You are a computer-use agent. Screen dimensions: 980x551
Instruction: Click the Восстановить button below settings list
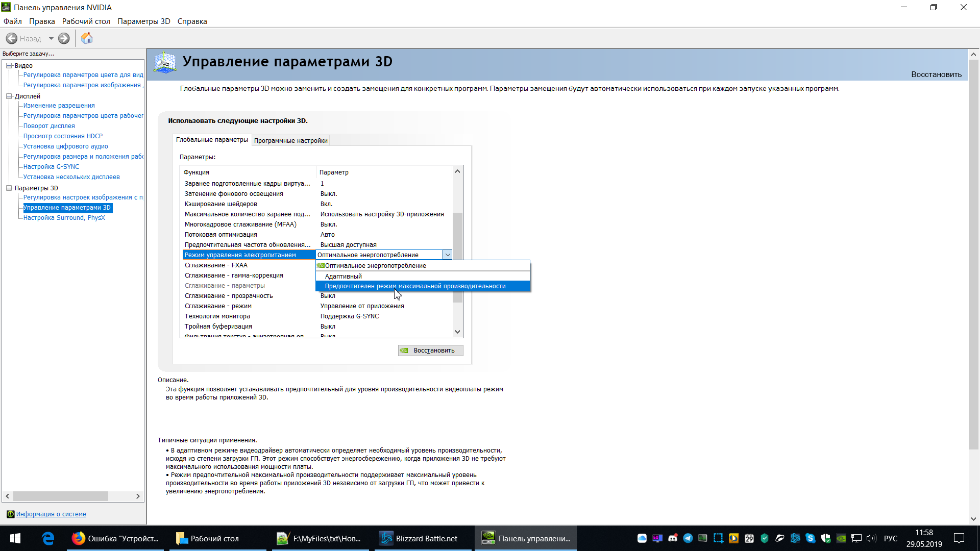click(x=430, y=350)
